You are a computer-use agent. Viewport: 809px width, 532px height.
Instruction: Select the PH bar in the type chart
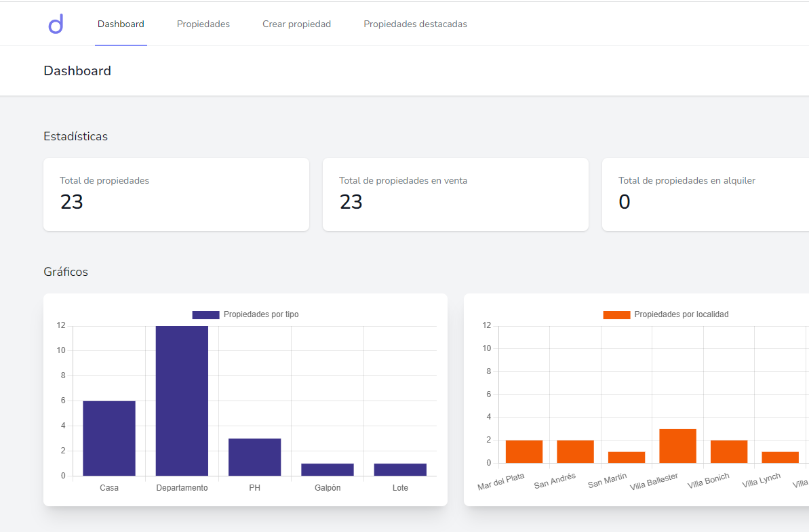[254, 457]
